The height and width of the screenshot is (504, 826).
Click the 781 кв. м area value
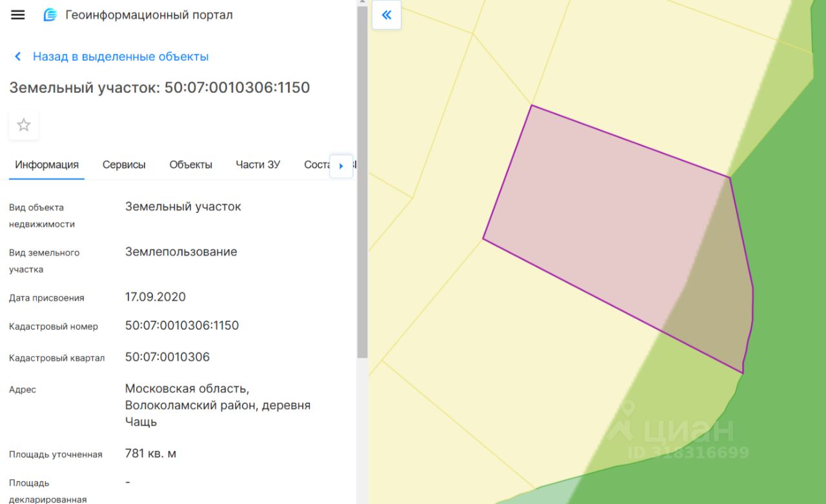pos(150,454)
